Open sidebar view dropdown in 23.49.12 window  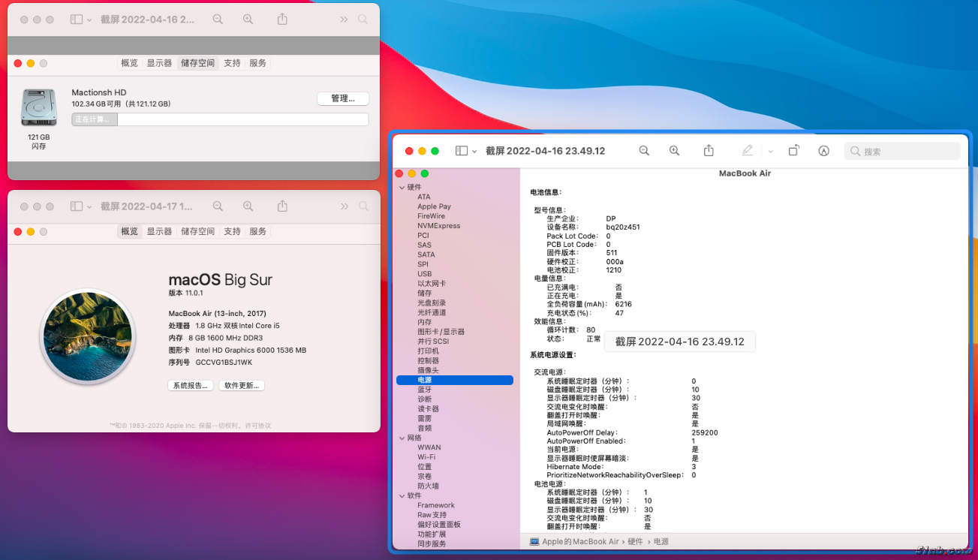pyautogui.click(x=474, y=151)
